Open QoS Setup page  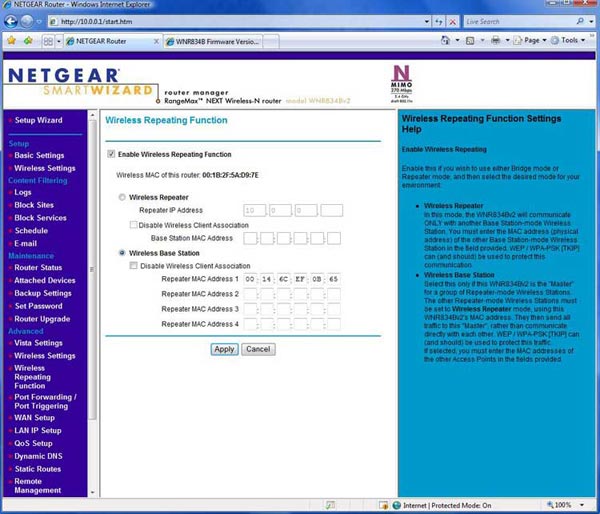(x=33, y=444)
